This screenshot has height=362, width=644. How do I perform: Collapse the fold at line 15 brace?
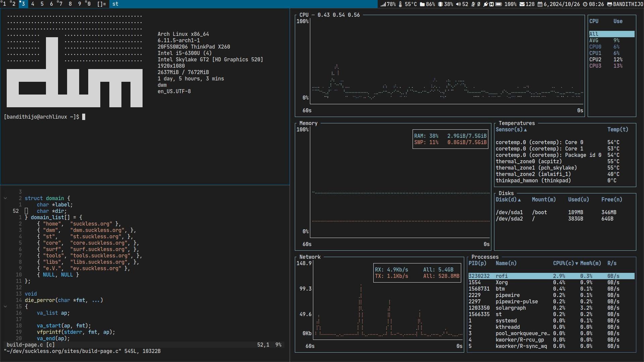click(5, 307)
